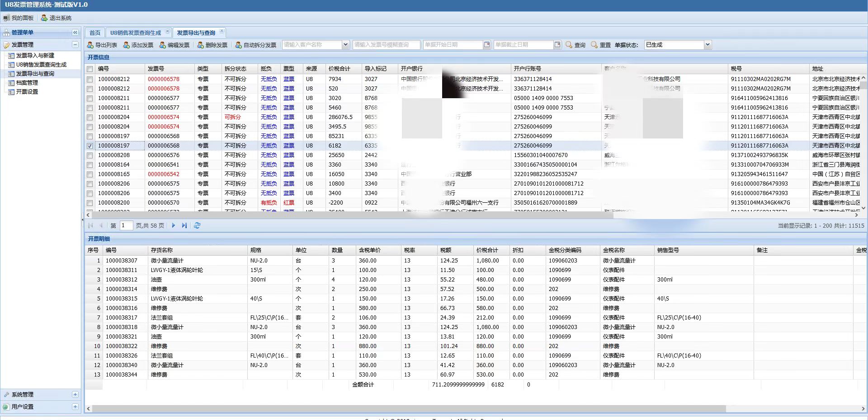Check row 1000008164 checkbox
The image size is (868, 420).
point(90,165)
